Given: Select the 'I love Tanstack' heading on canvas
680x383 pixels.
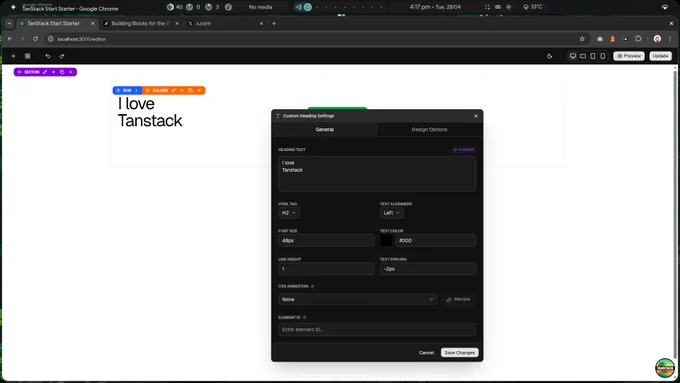Looking at the screenshot, I should (150, 112).
